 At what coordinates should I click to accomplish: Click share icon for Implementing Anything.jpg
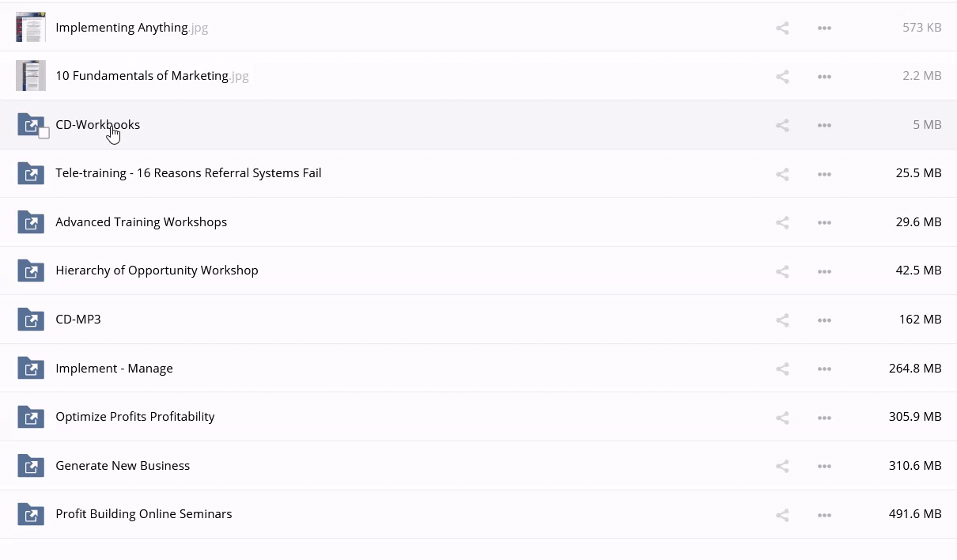point(782,28)
